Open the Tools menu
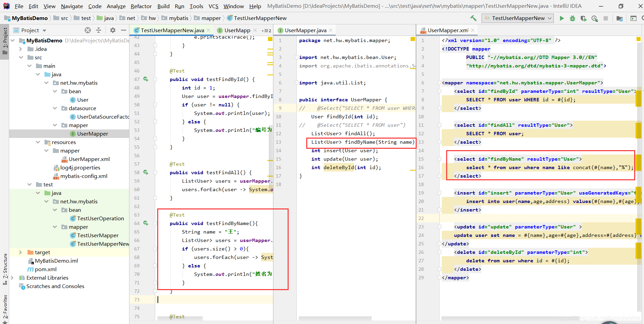Viewport: 644px width, 324px height. coord(196,6)
